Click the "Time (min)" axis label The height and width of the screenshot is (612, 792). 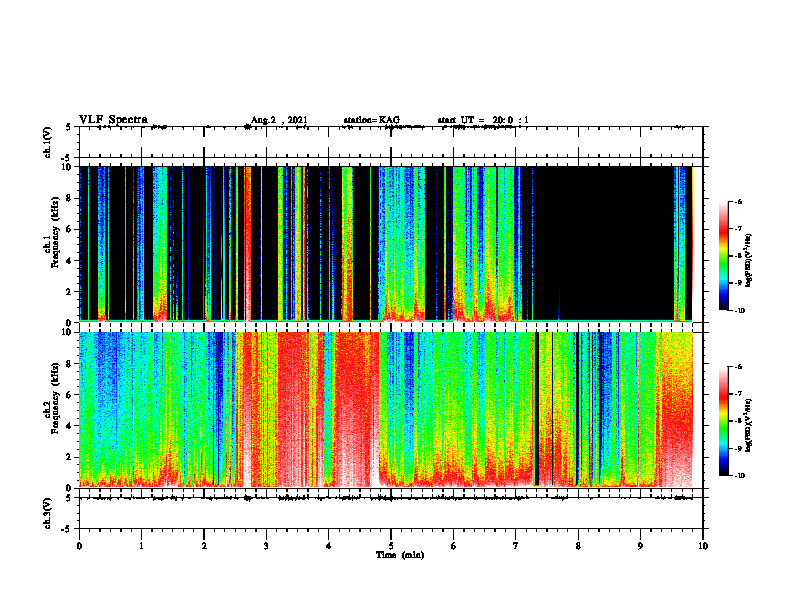pos(400,555)
